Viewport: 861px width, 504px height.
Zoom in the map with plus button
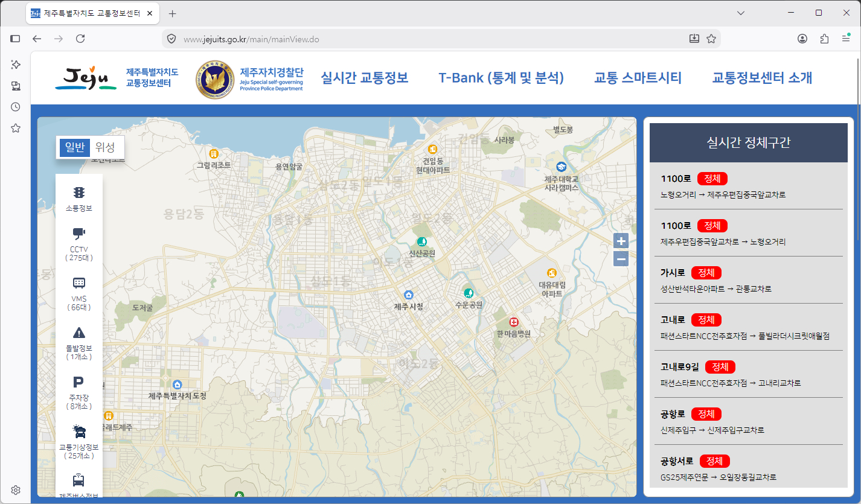[621, 241]
